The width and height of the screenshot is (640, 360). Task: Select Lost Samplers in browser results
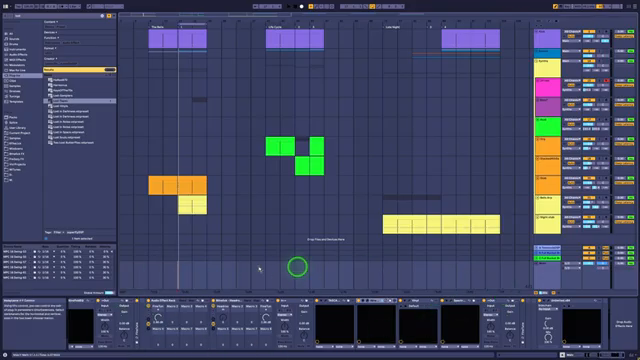(62, 96)
